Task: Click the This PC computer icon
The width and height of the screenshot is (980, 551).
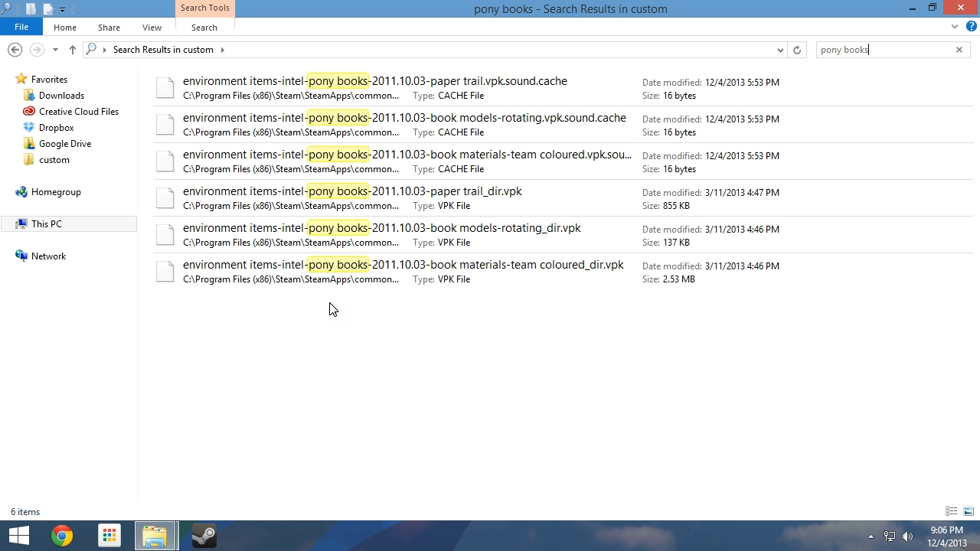Action: 21,224
